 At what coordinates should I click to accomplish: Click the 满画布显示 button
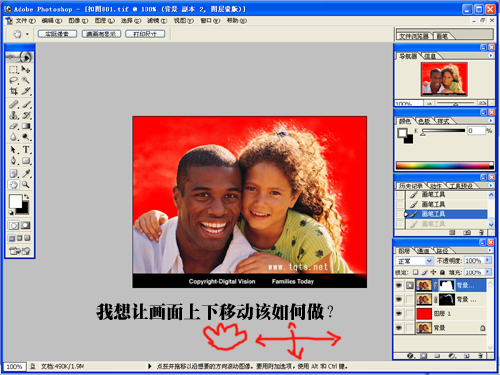101,34
